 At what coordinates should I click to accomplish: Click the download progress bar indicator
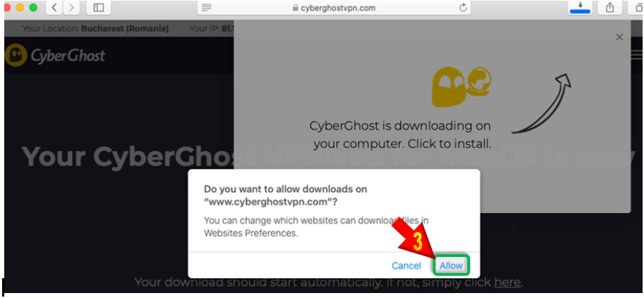[580, 11]
